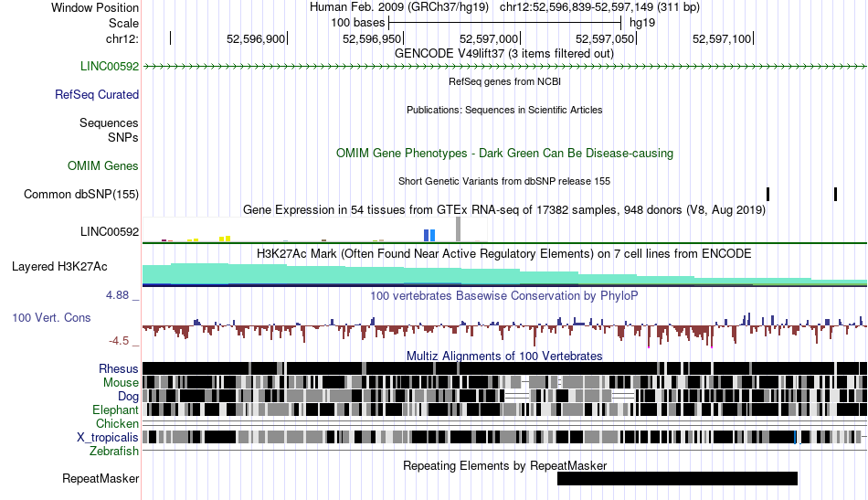
Task: Click the X_tropicalis alignment label
Action: (x=108, y=438)
